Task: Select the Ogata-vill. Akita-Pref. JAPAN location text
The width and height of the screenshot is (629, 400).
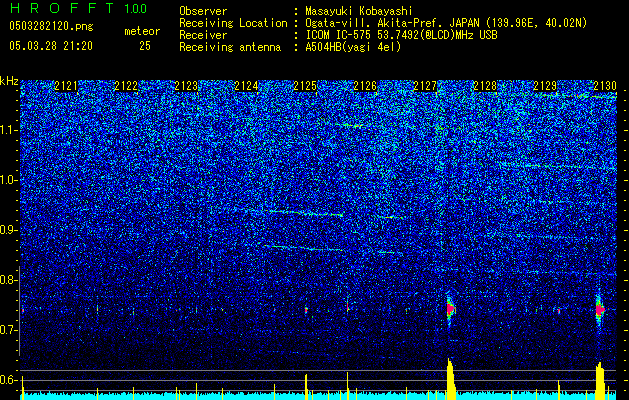Action: tap(446, 23)
